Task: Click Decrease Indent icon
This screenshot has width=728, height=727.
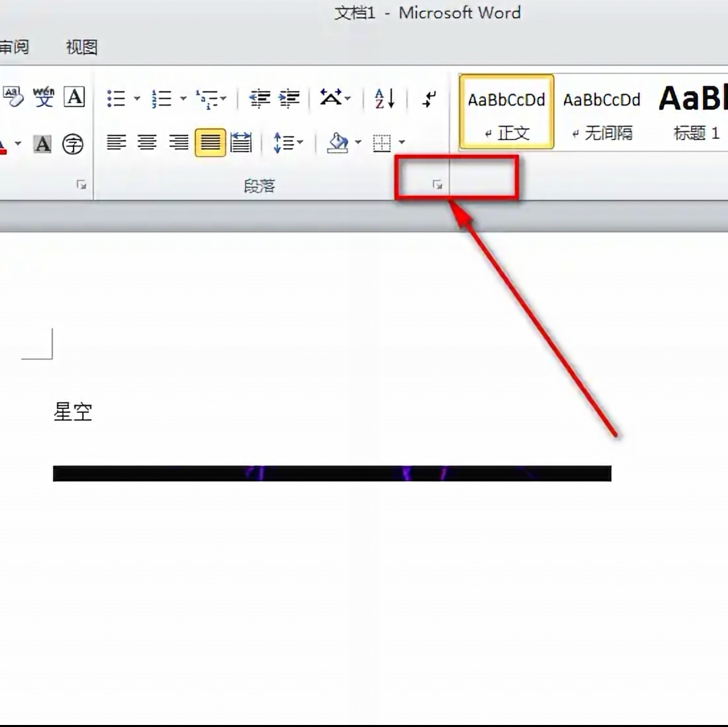Action: [260, 98]
